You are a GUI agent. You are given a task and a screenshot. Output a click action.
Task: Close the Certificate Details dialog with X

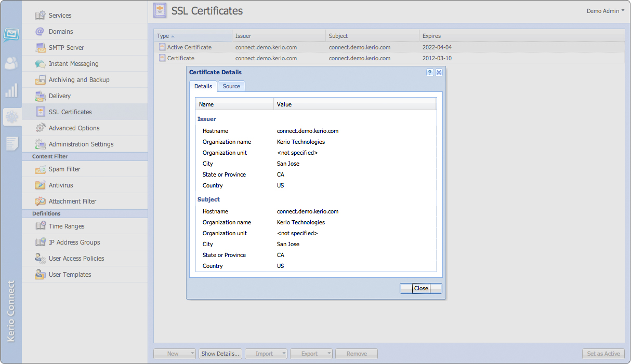pyautogui.click(x=439, y=73)
